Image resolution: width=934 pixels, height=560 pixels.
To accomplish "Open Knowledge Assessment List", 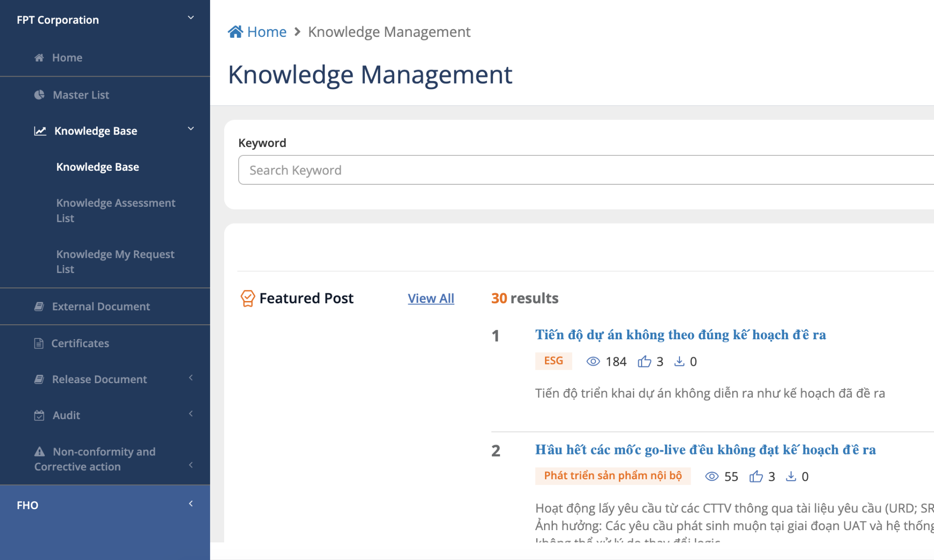I will (x=116, y=210).
